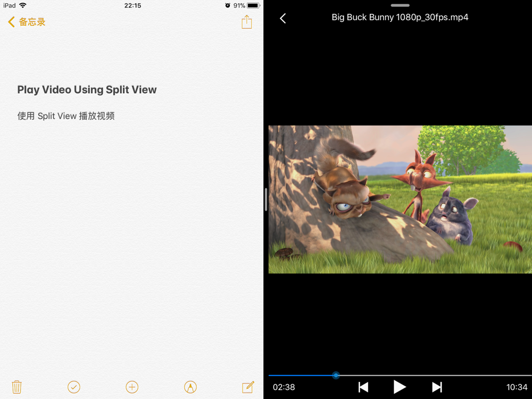This screenshot has height=399, width=532.
Task: Go back from the video player
Action: point(283,18)
